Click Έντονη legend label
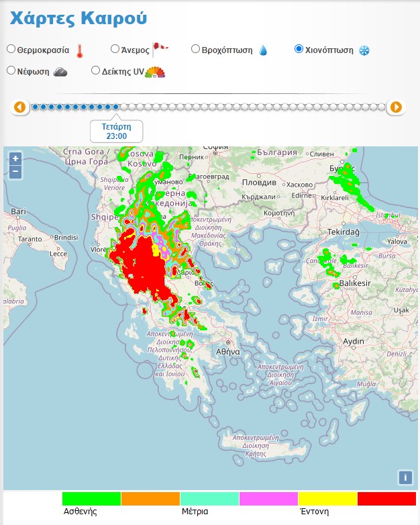Viewport: 420px width, 525px height. [x=314, y=512]
